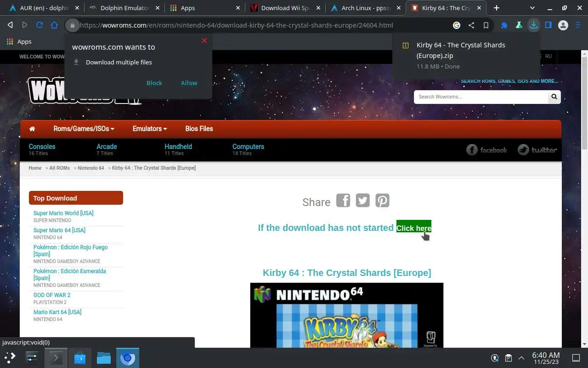This screenshot has height=368, width=588.
Task: Open the browser home page icon
Action: click(54, 25)
